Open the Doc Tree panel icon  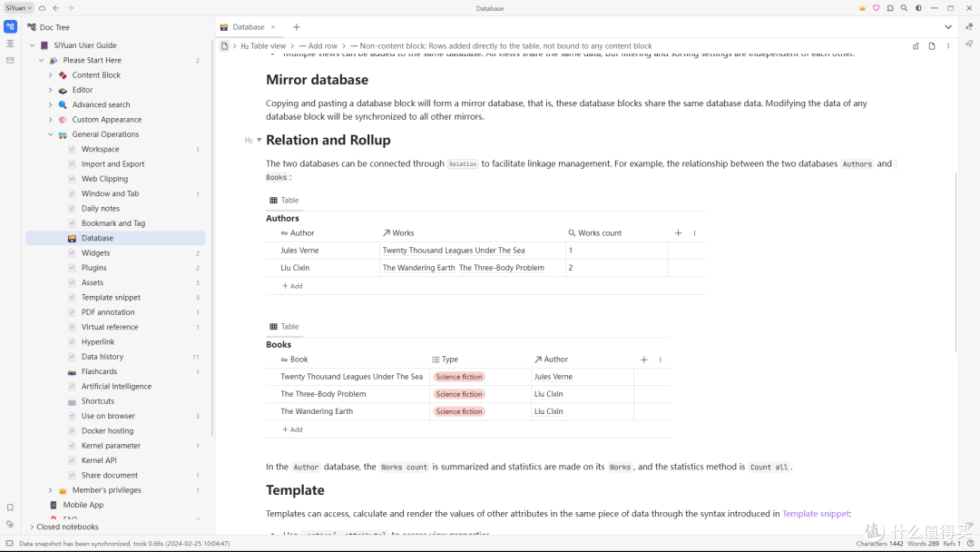[10, 27]
